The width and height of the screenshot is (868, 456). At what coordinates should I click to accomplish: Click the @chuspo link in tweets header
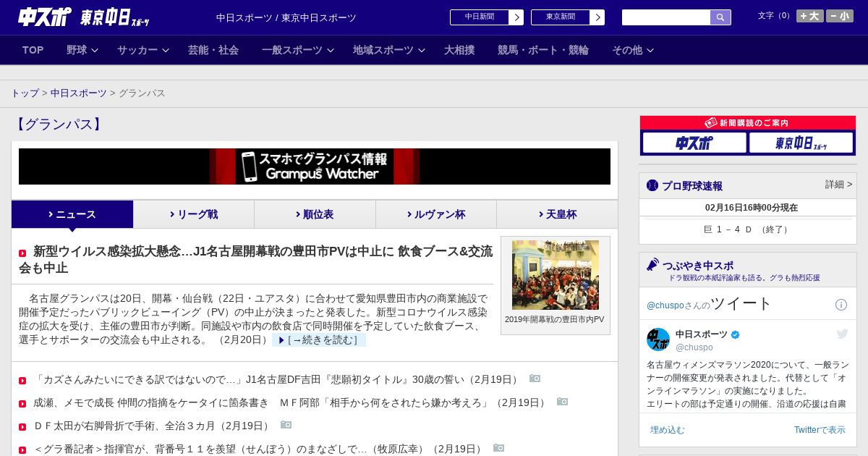(x=665, y=305)
